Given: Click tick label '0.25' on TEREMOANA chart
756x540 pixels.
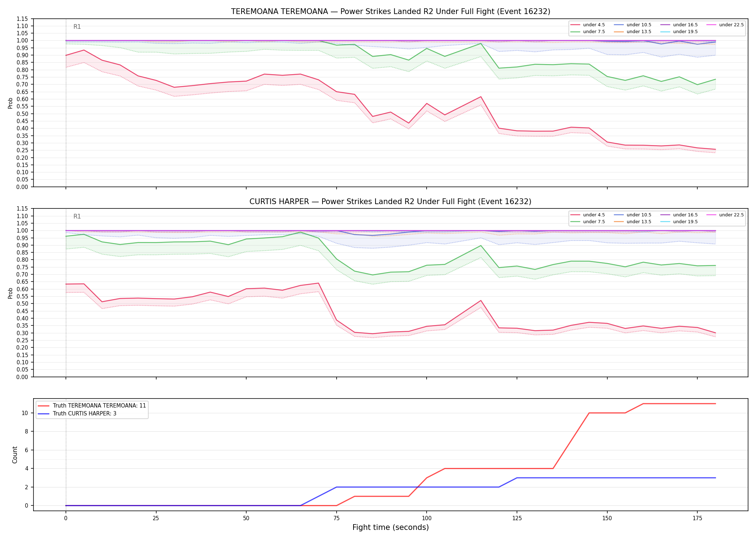Looking at the screenshot, I should click(22, 150).
